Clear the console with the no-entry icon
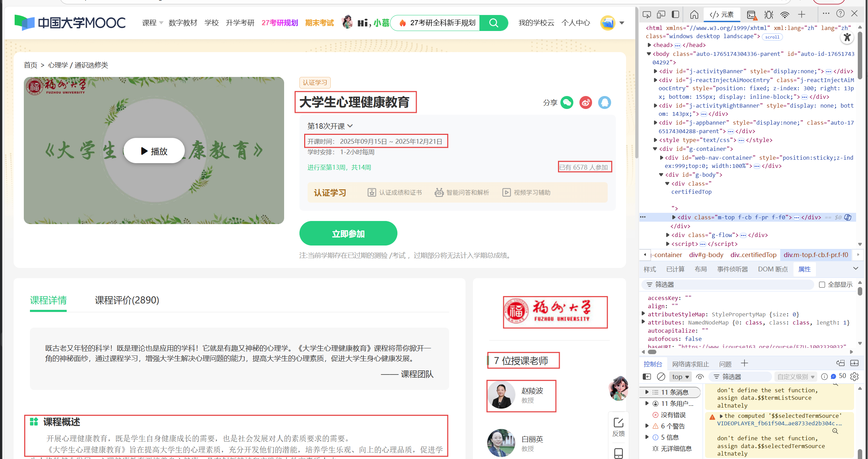This screenshot has height=459, width=868. 660,377
